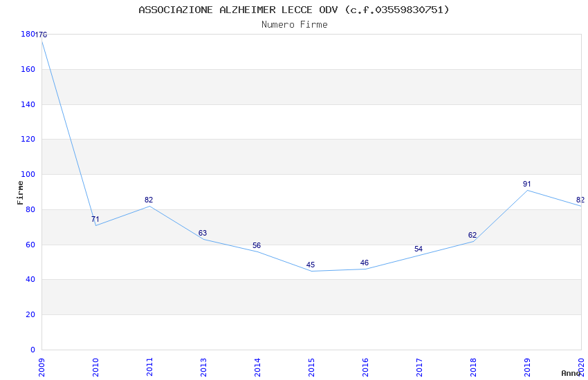Select the 56 data label
The width and height of the screenshot is (588, 380).
257,245
